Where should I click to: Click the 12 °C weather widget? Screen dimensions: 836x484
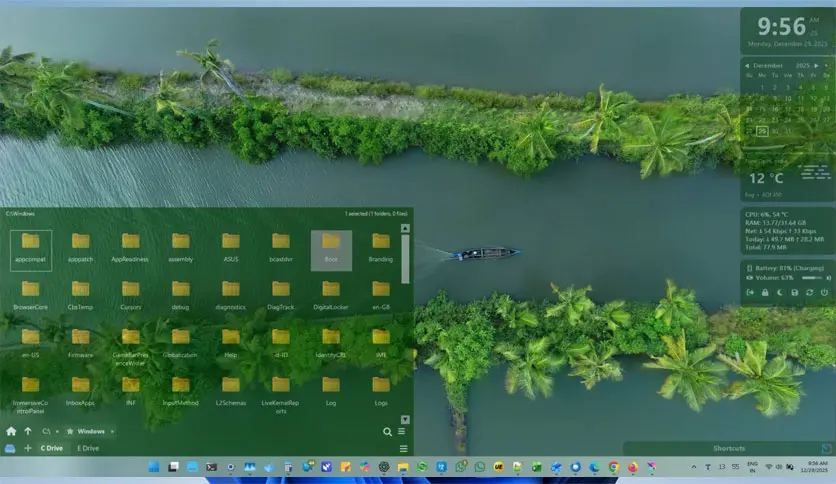click(789, 179)
